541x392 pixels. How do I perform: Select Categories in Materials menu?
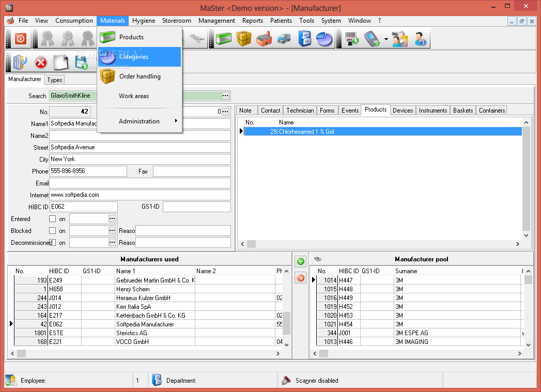[x=140, y=56]
